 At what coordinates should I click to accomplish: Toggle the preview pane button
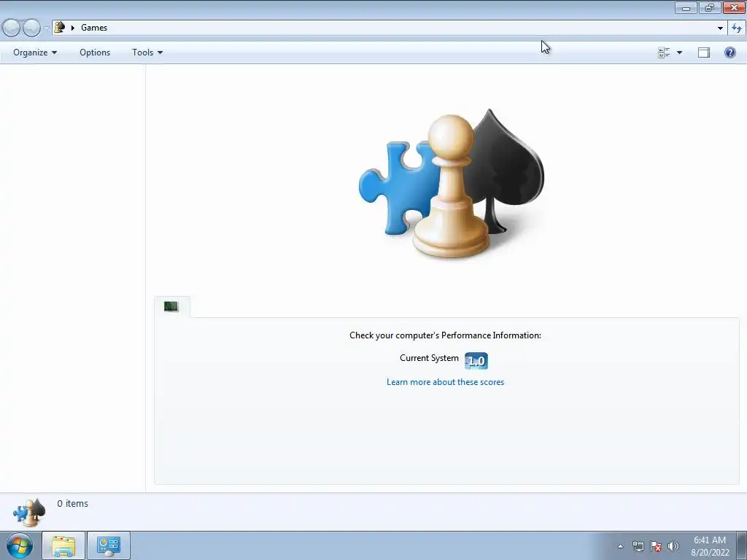tap(704, 52)
